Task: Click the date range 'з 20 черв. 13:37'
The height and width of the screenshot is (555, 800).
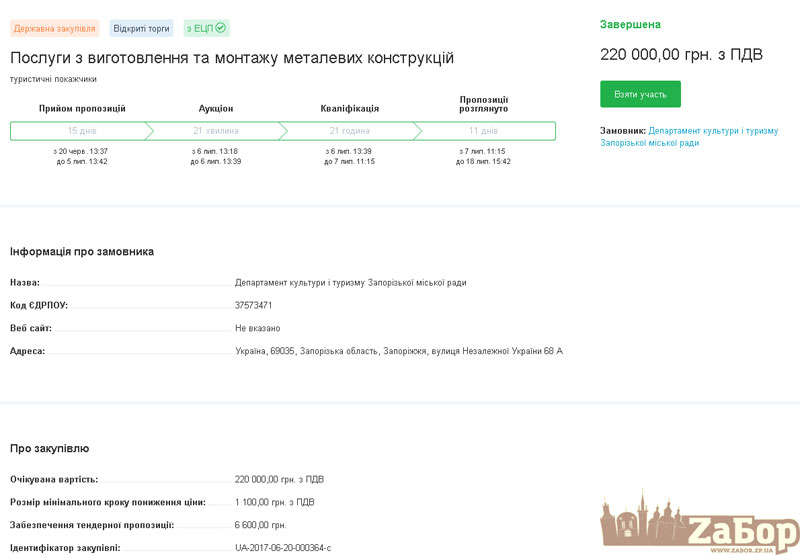Action: click(x=81, y=152)
